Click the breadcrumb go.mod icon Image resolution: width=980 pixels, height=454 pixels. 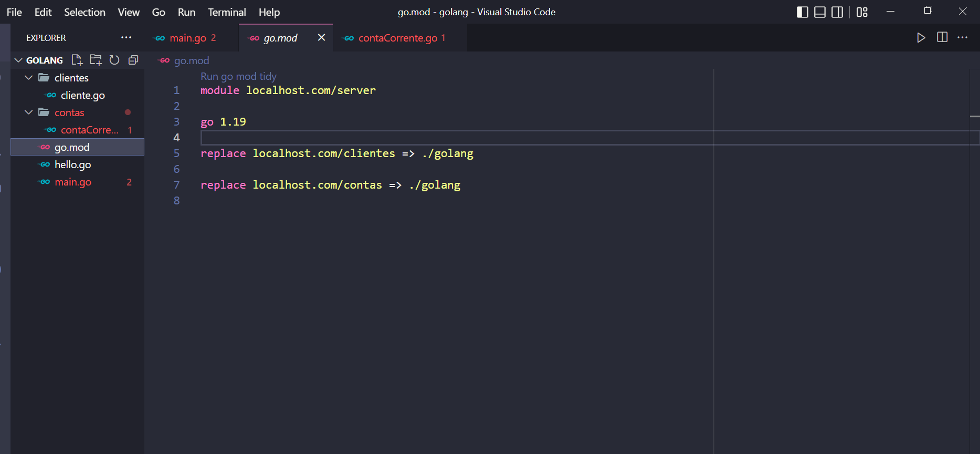(164, 60)
